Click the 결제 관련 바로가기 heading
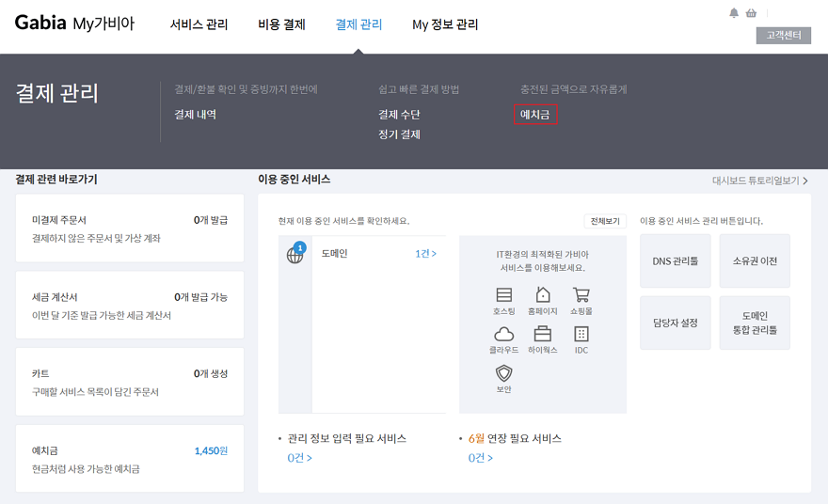This screenshot has width=828, height=504. pos(56,180)
